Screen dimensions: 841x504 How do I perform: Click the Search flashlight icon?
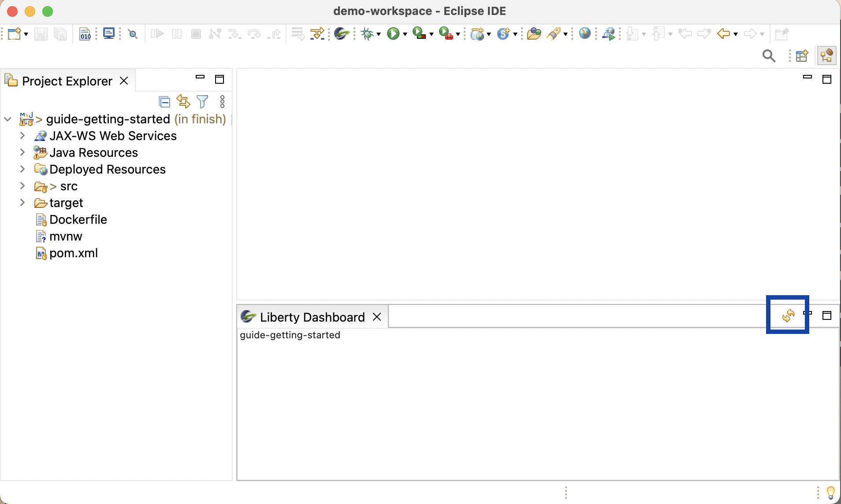coord(554,34)
